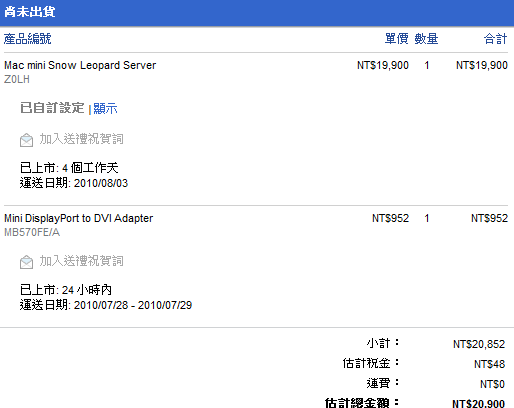The height and width of the screenshot is (408, 514).
Task: Select the Z0LH part number
Action: tap(17, 79)
